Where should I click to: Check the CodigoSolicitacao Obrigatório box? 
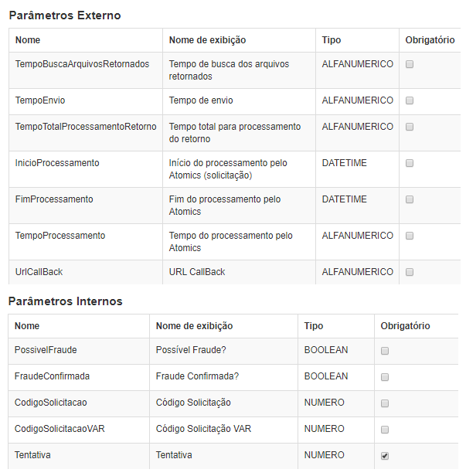[x=385, y=403]
